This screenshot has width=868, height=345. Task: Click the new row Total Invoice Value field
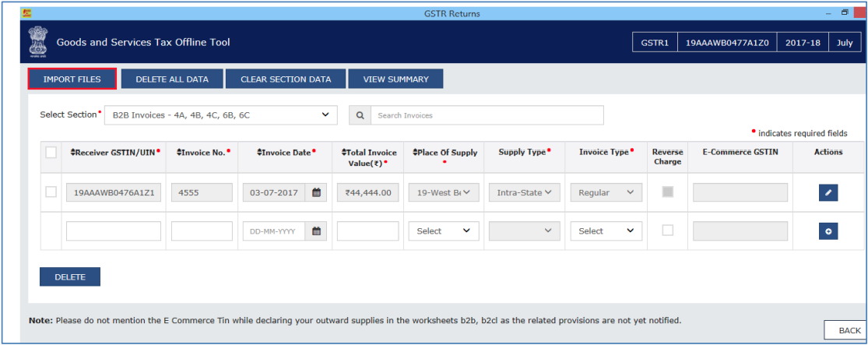point(367,231)
